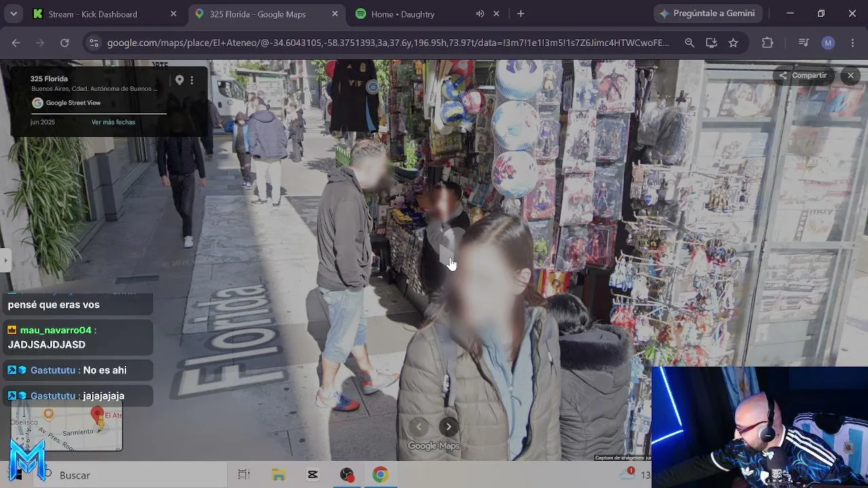Open OBS Studio from the taskbar
This screenshot has width=868, height=488.
[347, 475]
